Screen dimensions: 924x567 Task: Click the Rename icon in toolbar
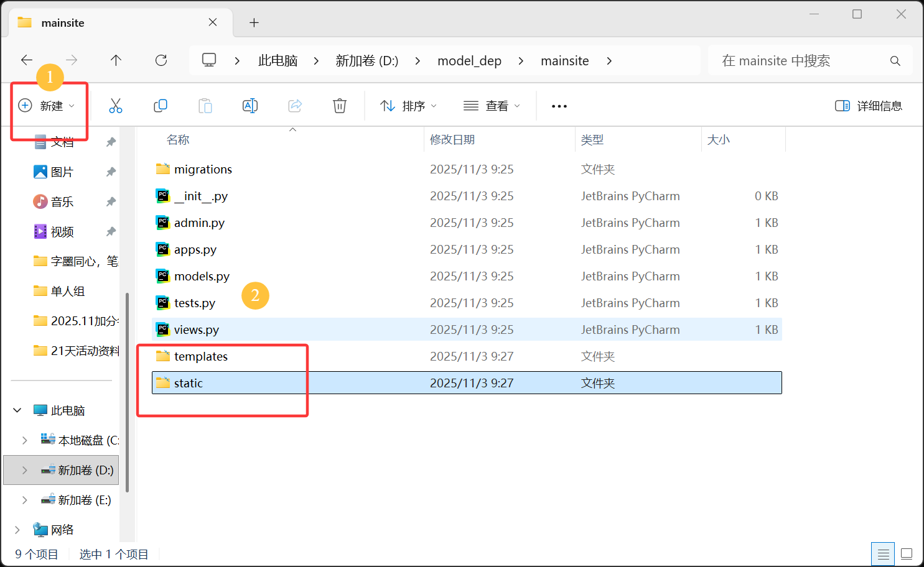[x=250, y=106]
